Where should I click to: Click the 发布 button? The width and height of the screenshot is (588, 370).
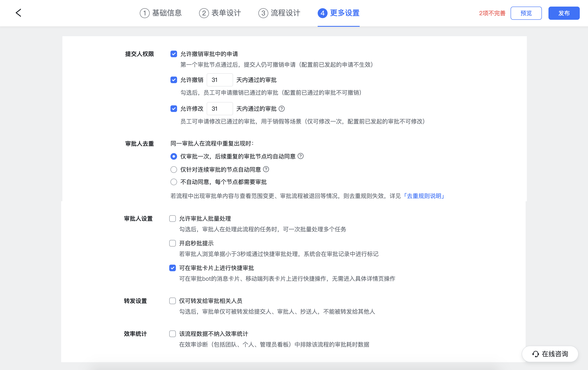pos(564,13)
